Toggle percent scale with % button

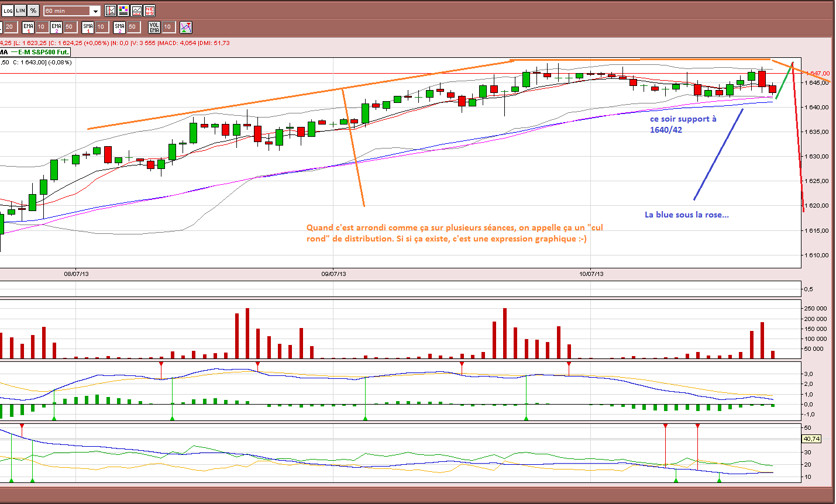(33, 11)
